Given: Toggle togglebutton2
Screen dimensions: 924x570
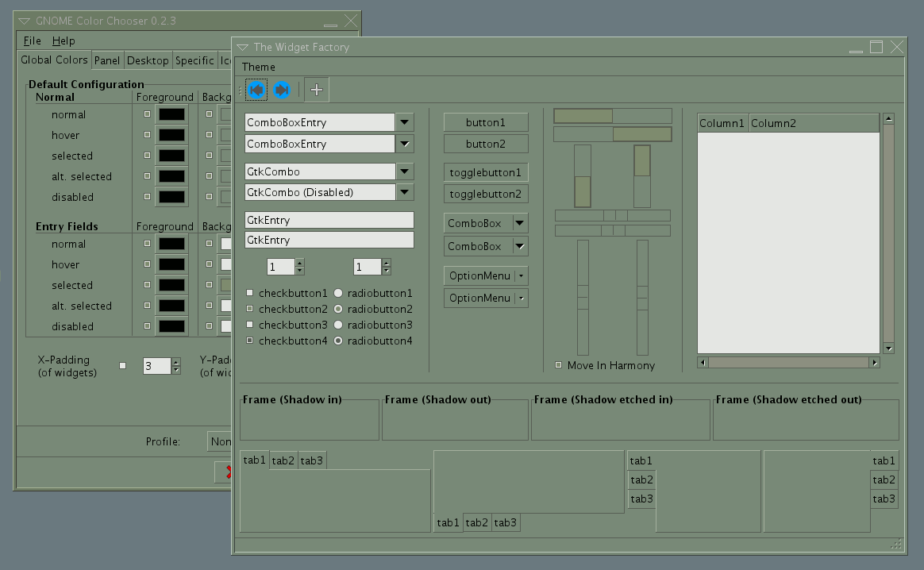Looking at the screenshot, I should [486, 194].
